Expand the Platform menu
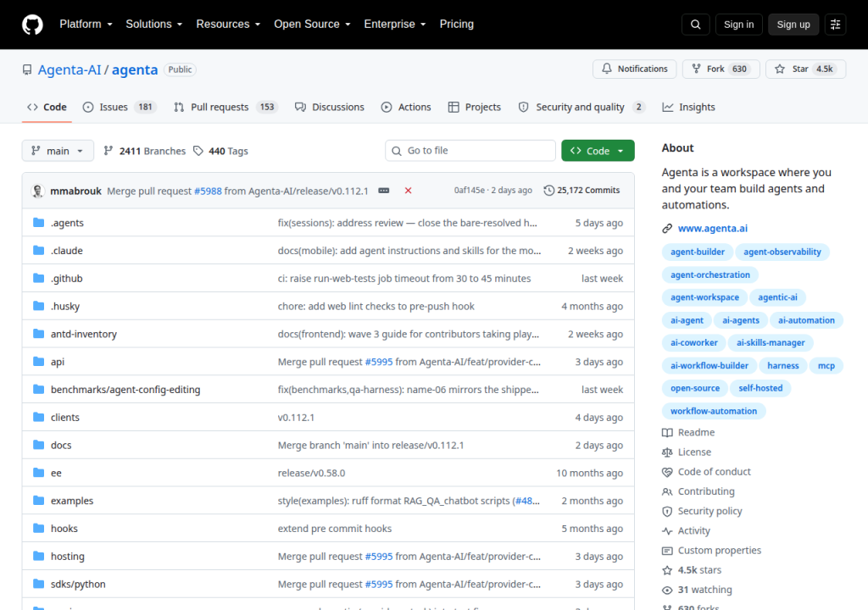 86,25
